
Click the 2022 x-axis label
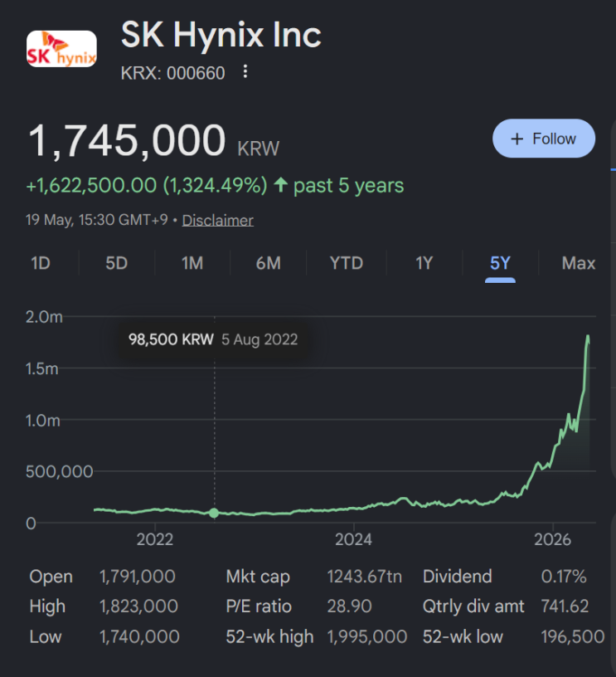(155, 539)
